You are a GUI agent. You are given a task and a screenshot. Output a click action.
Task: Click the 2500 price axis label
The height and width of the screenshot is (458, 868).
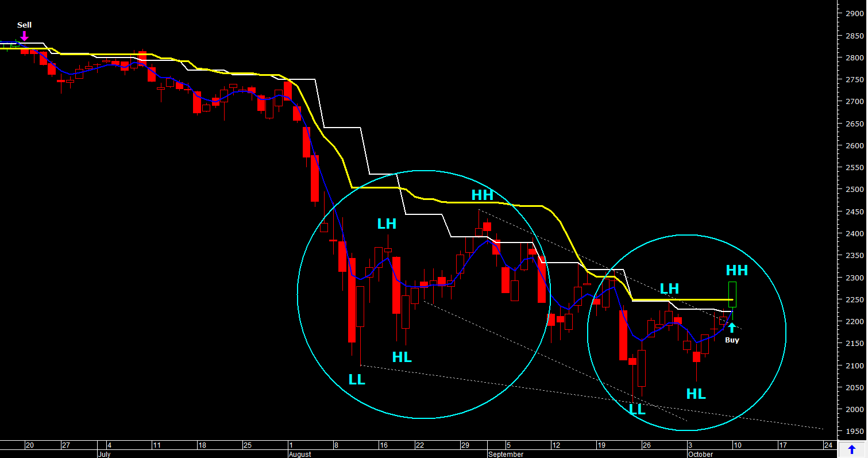[x=854, y=189]
